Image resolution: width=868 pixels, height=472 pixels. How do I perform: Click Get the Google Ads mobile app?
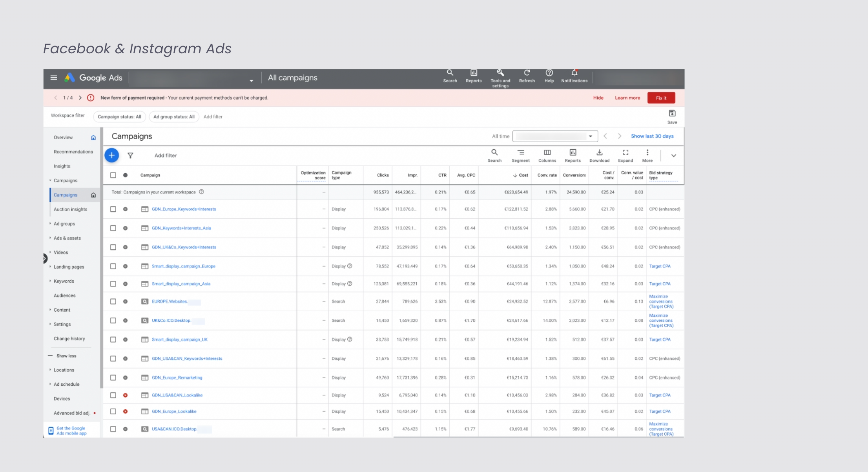(71, 431)
